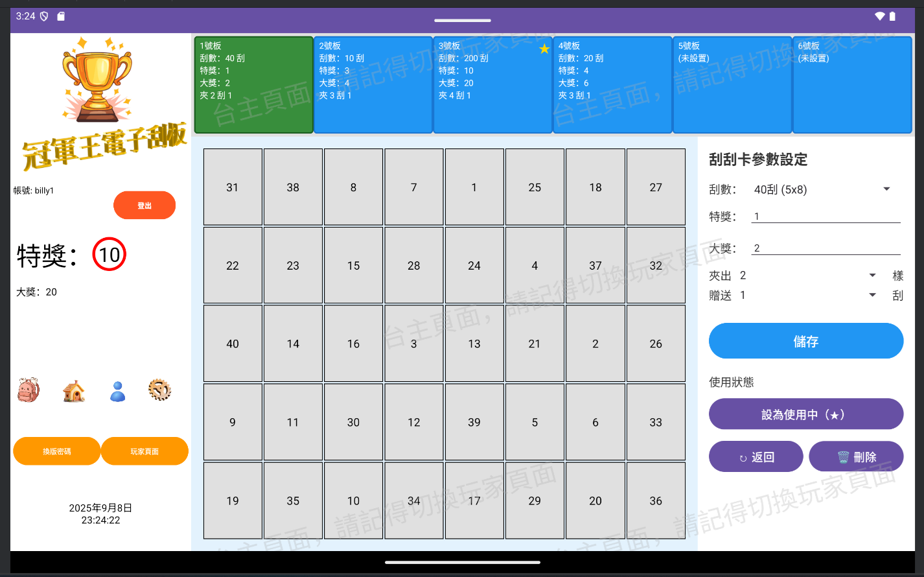
Task: Open the backpack icon in the sidebar
Action: pos(29,390)
